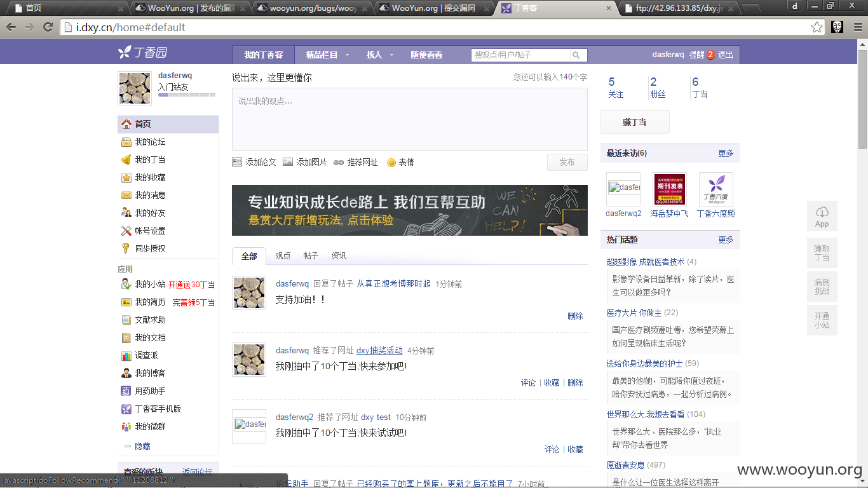Open 帐号设置 tools icon

point(126,231)
